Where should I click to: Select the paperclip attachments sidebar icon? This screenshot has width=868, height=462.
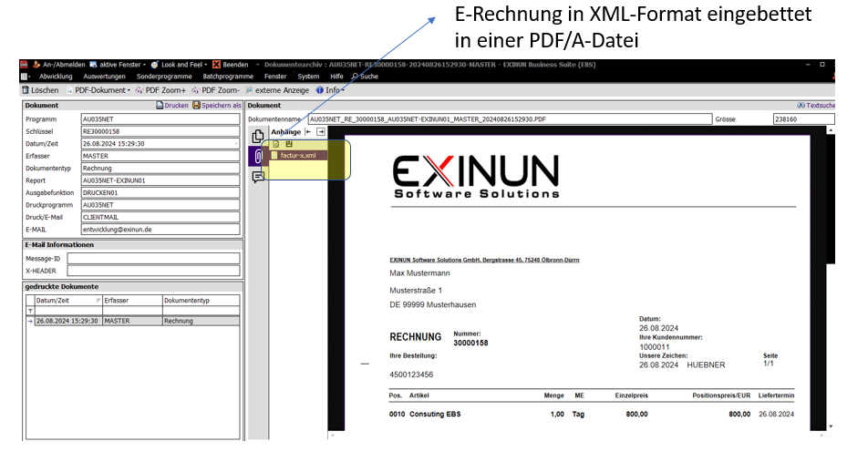[258, 157]
